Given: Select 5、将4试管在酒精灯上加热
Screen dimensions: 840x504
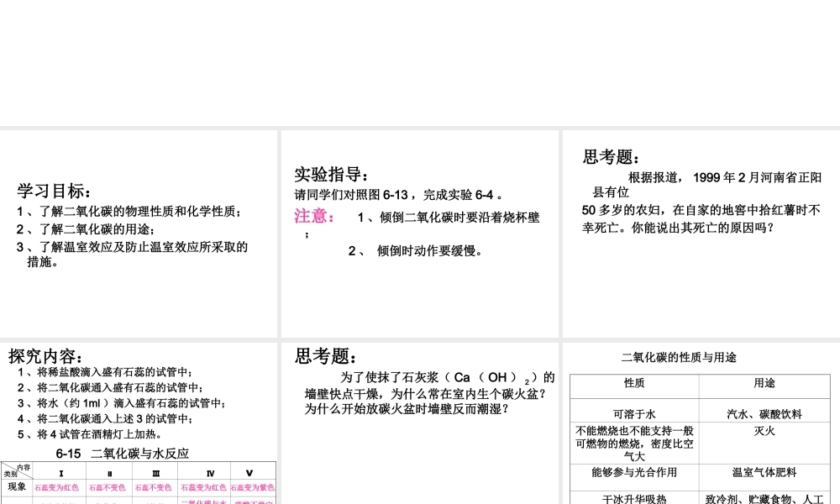Looking at the screenshot, I should 89,434.
